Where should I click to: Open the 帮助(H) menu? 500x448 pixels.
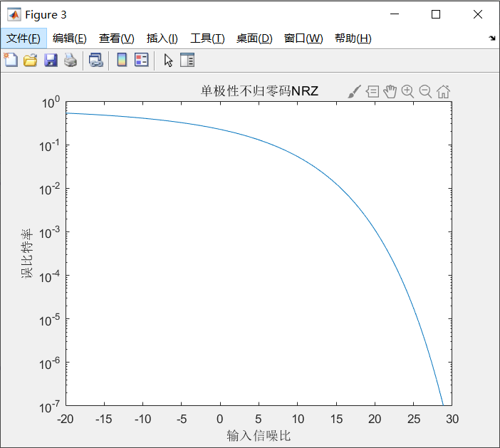(x=353, y=38)
